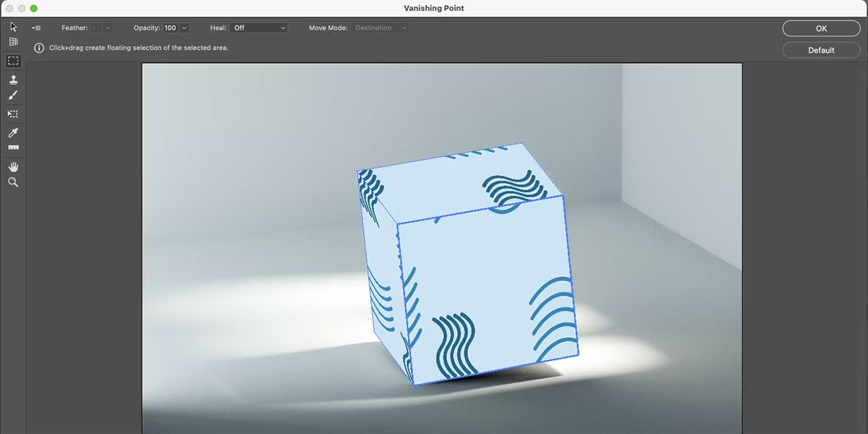Activate the Eyedropper tool
The image size is (868, 434).
13,133
